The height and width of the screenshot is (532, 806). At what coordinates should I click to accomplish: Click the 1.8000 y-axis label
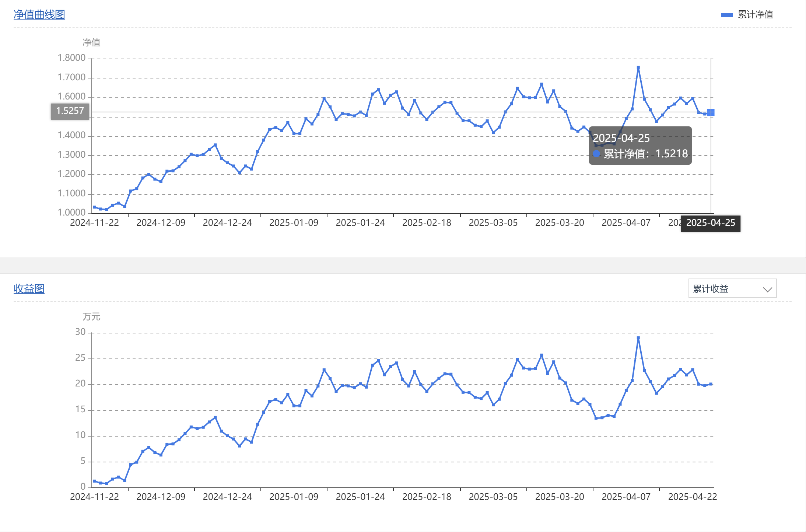71,58
